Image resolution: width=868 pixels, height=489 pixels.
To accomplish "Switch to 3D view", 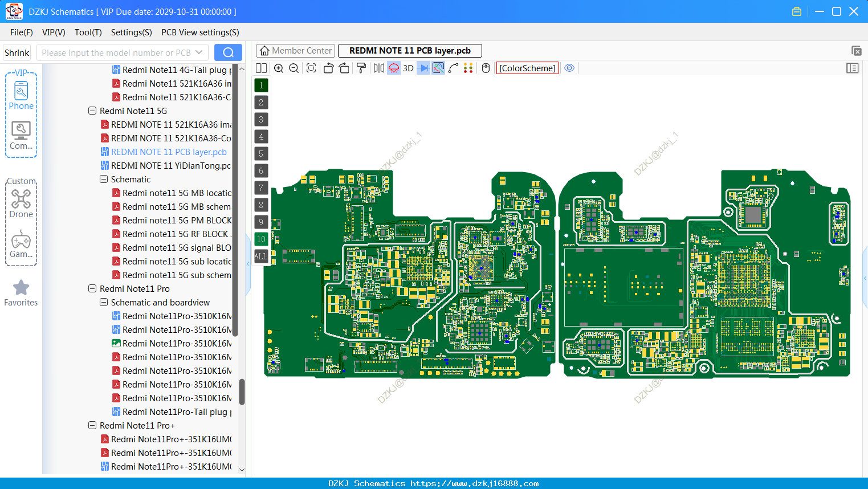I will pyautogui.click(x=408, y=68).
